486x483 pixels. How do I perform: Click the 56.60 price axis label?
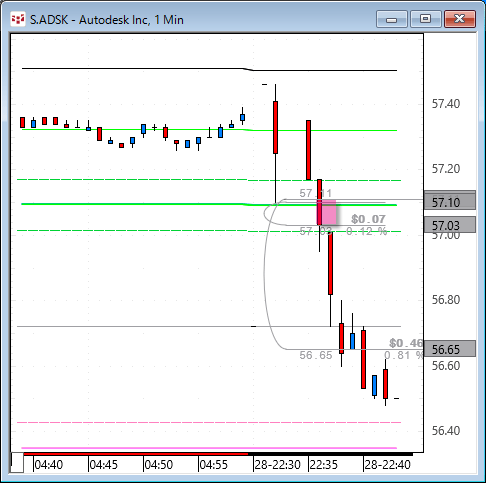(446, 366)
